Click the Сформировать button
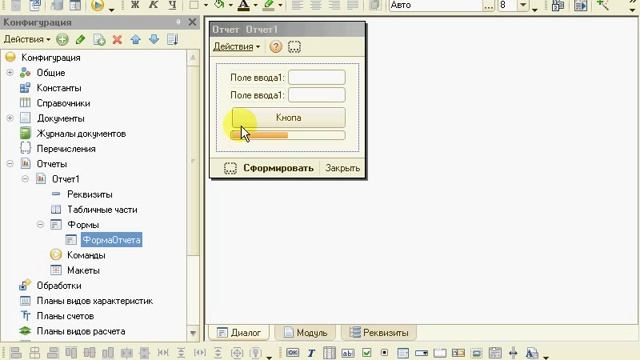 (278, 168)
